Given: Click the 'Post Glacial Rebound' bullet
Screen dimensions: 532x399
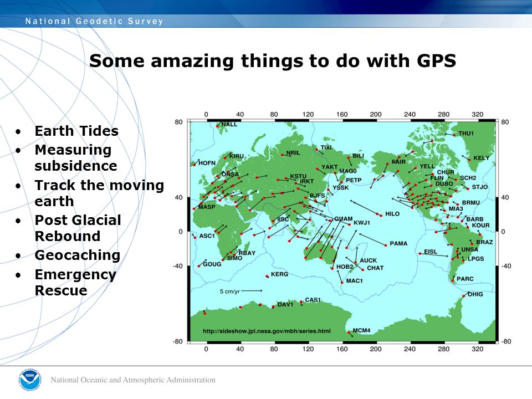Looking at the screenshot, I should tap(78, 228).
